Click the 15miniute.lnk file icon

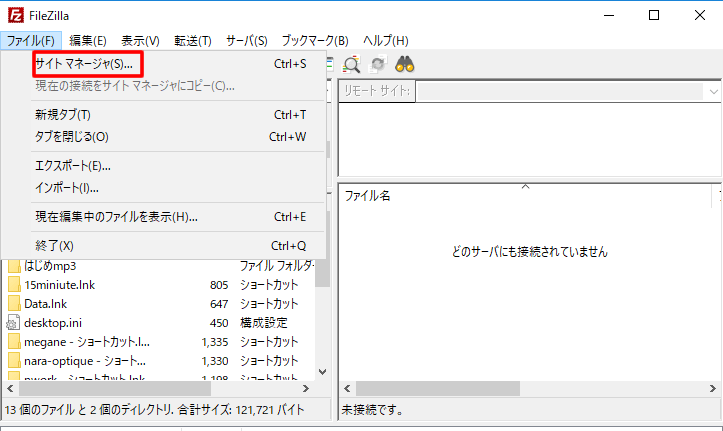(14, 284)
